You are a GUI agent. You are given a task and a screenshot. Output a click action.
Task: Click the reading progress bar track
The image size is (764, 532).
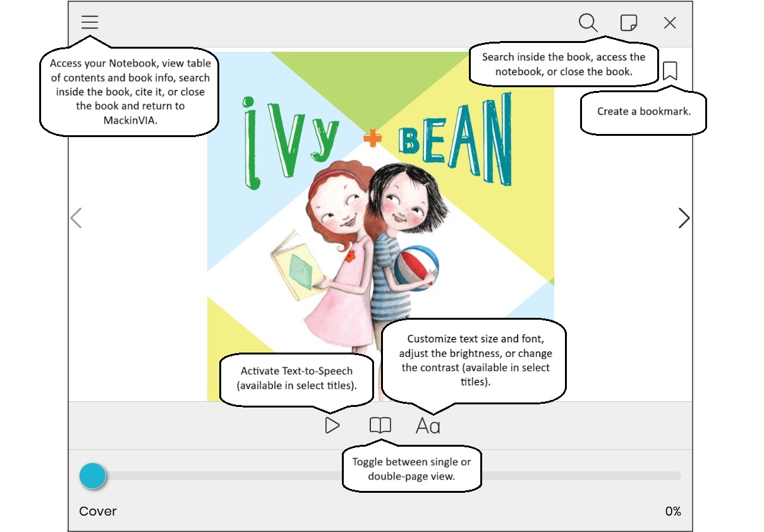coord(380,476)
